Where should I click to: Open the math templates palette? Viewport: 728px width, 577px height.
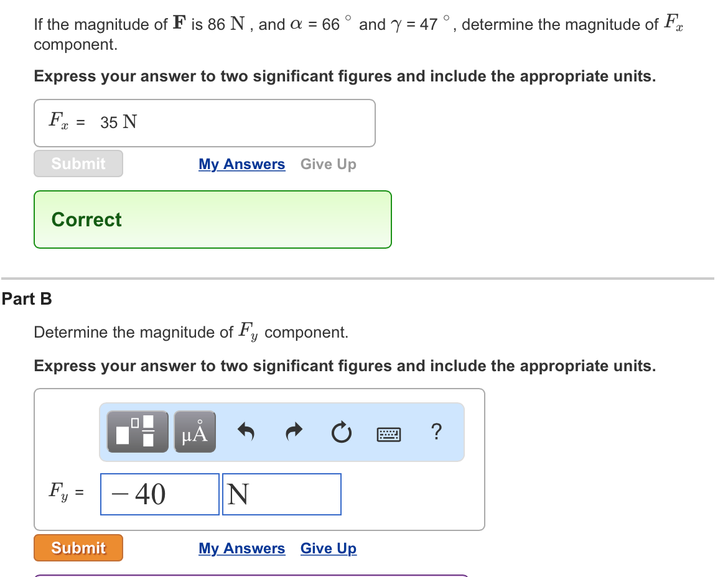137,431
